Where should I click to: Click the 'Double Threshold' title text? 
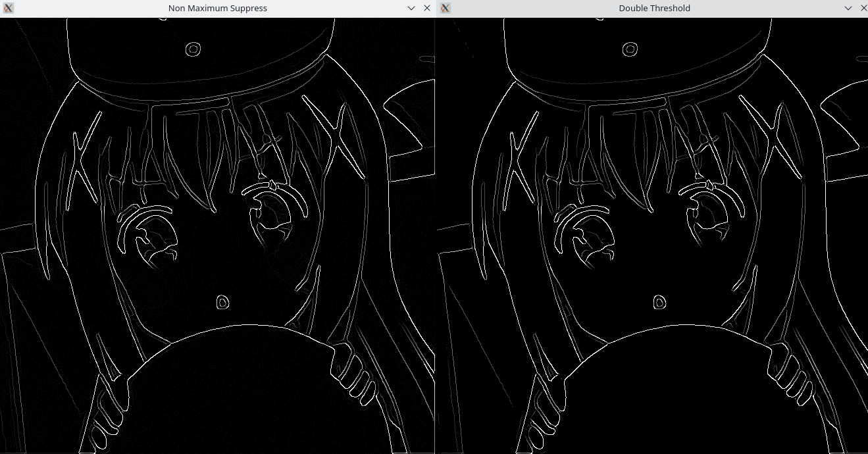(x=654, y=8)
